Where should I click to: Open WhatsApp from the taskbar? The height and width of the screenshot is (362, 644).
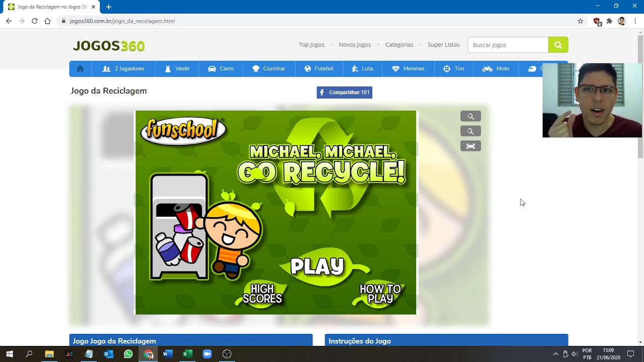(x=128, y=354)
